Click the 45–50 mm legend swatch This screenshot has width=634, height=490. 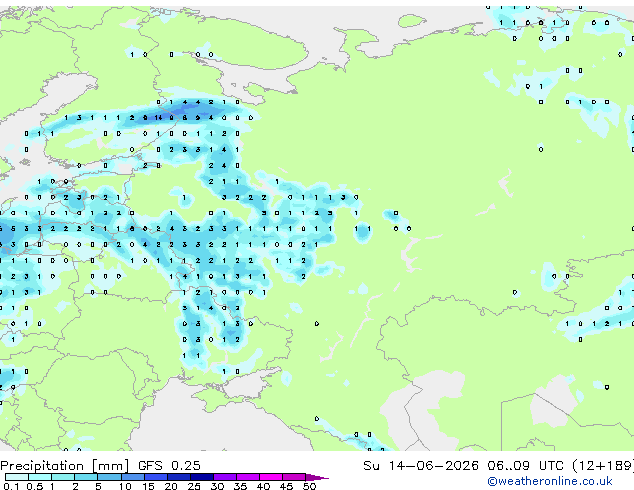point(294,477)
